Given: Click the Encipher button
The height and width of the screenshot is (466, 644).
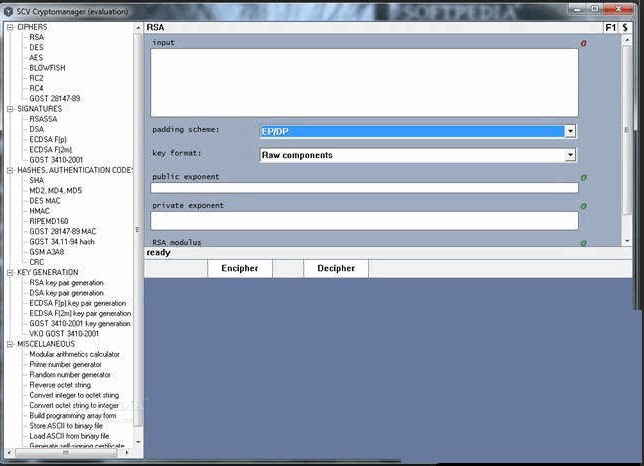Looking at the screenshot, I should tap(239, 269).
